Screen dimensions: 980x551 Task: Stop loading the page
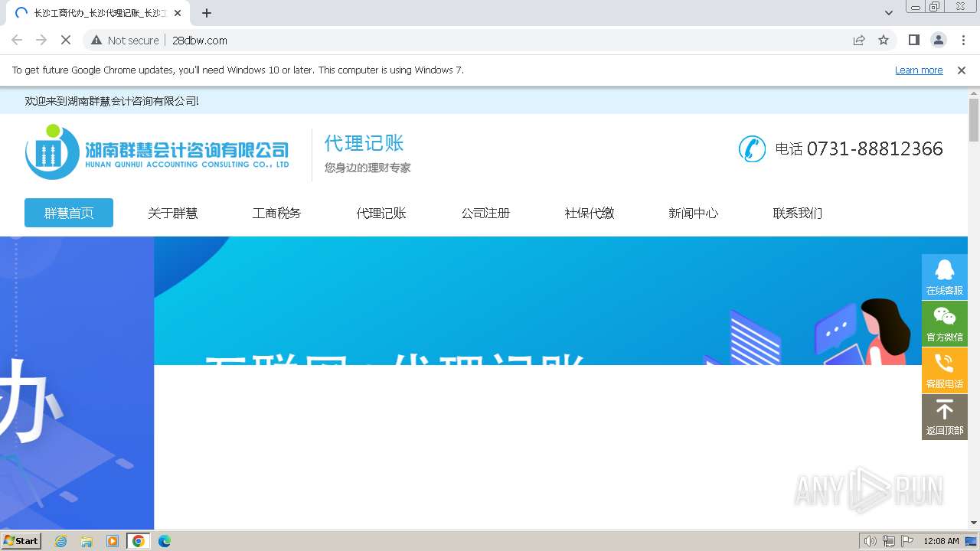[x=66, y=40]
